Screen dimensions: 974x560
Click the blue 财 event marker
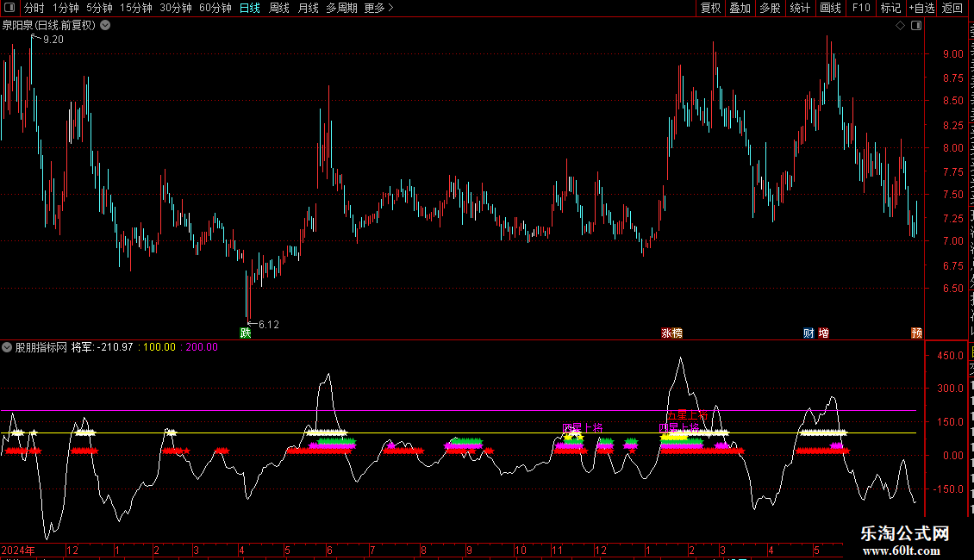pyautogui.click(x=809, y=333)
